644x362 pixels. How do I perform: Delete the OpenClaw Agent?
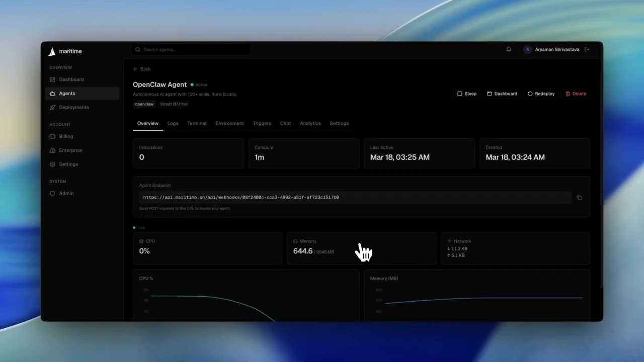(x=576, y=94)
